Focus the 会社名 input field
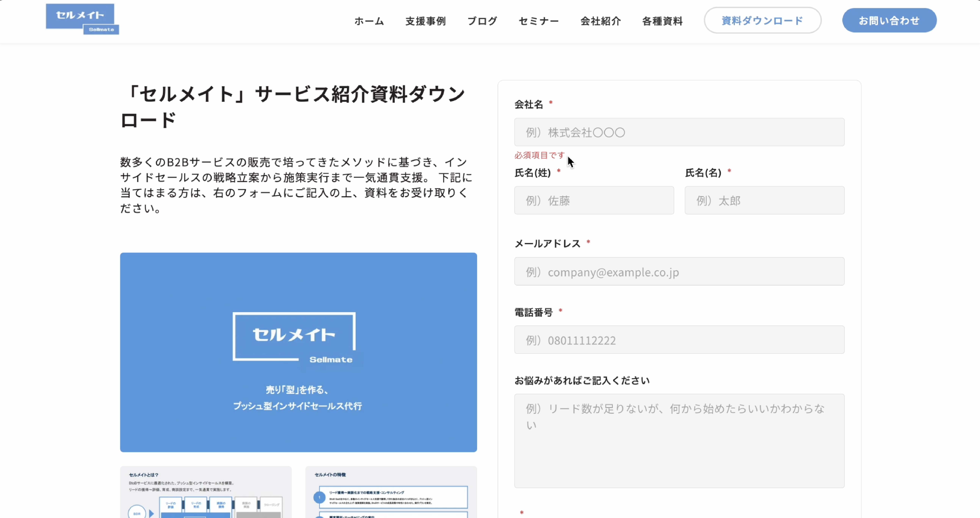Viewport: 980px width, 518px height. (x=679, y=132)
